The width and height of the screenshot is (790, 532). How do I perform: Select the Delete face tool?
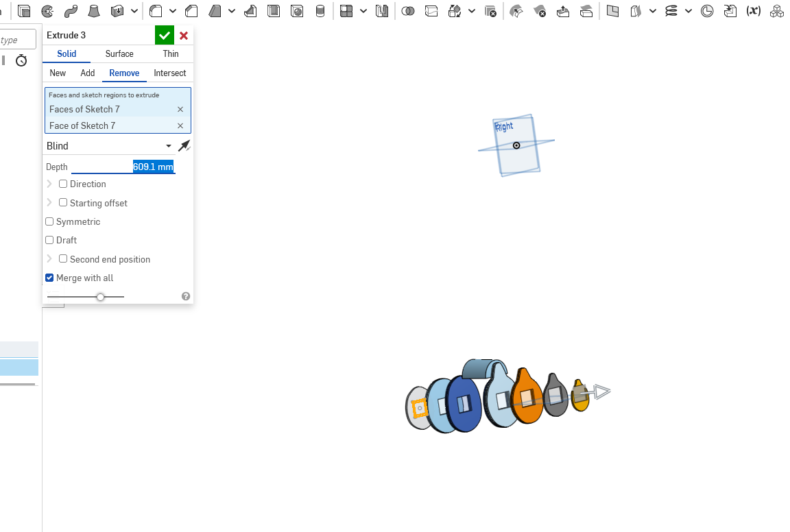(540, 11)
